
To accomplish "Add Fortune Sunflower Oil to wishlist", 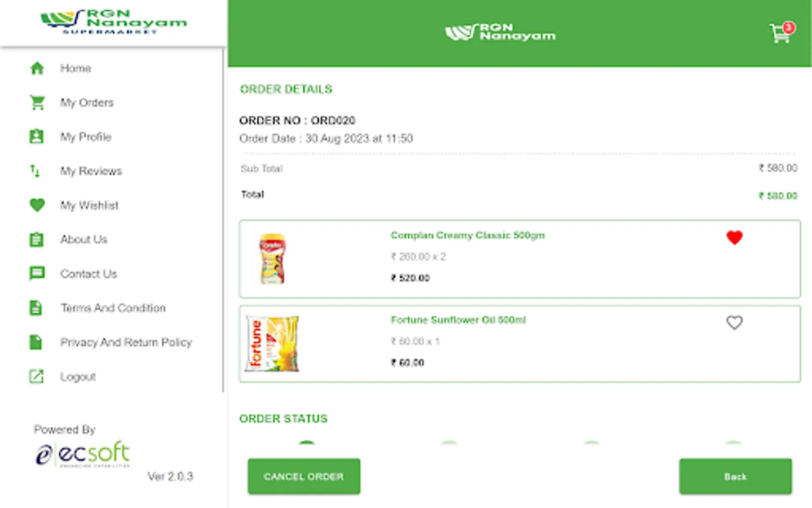I will pyautogui.click(x=734, y=322).
